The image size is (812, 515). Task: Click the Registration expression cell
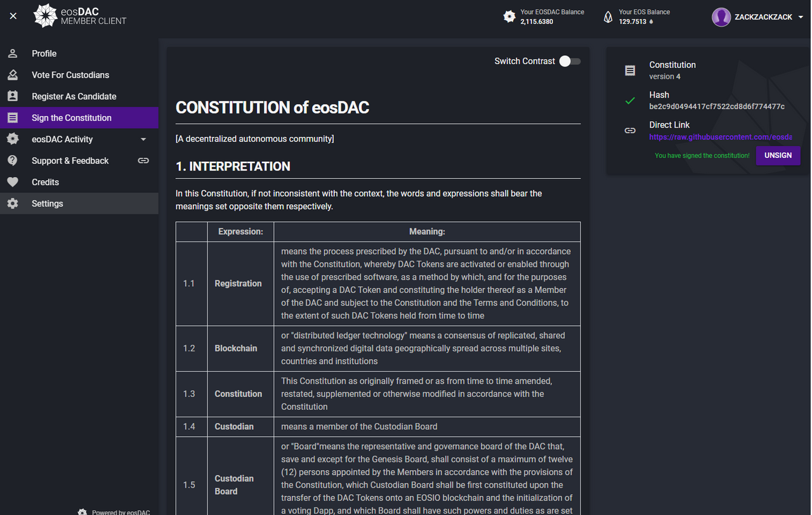(240, 284)
